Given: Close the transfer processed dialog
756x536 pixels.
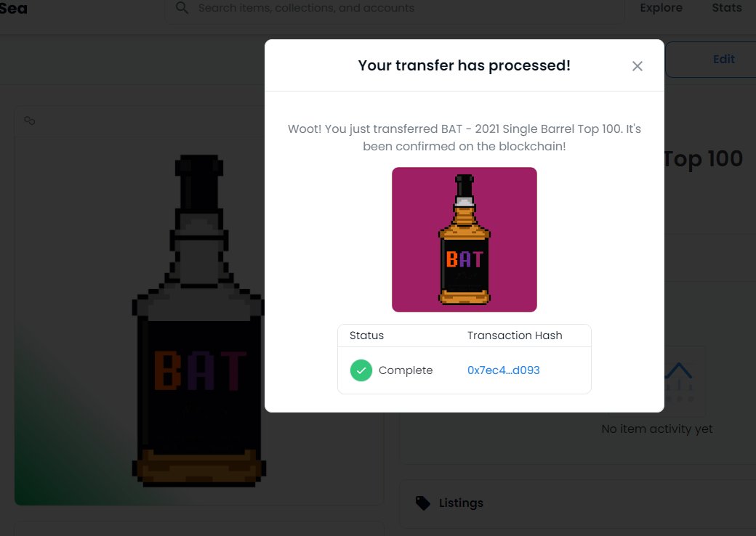Looking at the screenshot, I should [637, 66].
